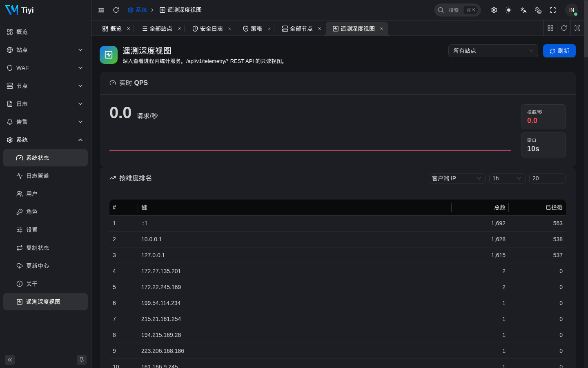Screen dimensions: 588x368
Task: Click the 215.21.161.254 row key
Action: pos(161,319)
